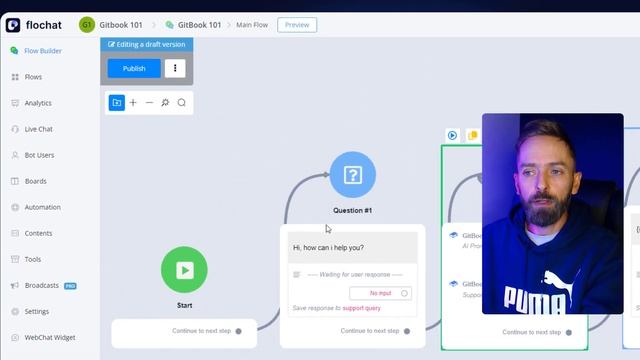Click the Settings gear icon
Viewport: 640px width, 360px height.
[x=15, y=311]
